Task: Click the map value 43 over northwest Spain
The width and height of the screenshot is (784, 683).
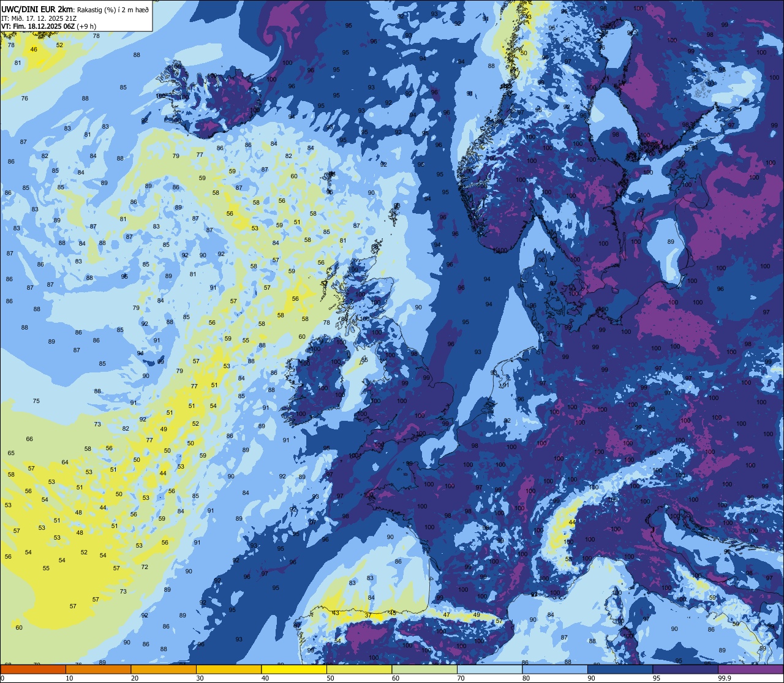Action: click(336, 613)
